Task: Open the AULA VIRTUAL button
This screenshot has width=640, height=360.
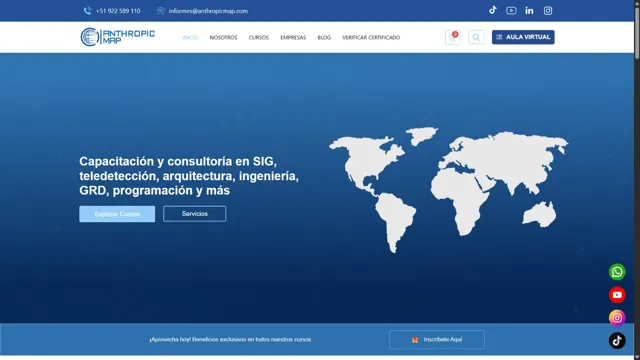Action: pyautogui.click(x=523, y=37)
